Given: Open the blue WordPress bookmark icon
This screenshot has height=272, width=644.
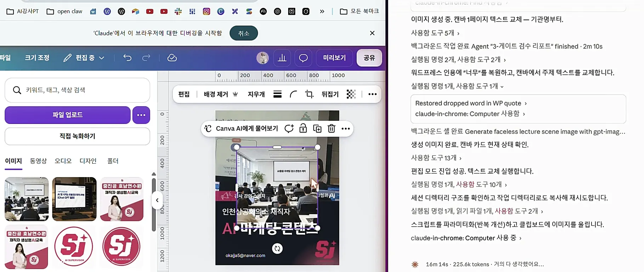Looking at the screenshot, I should [x=107, y=11].
